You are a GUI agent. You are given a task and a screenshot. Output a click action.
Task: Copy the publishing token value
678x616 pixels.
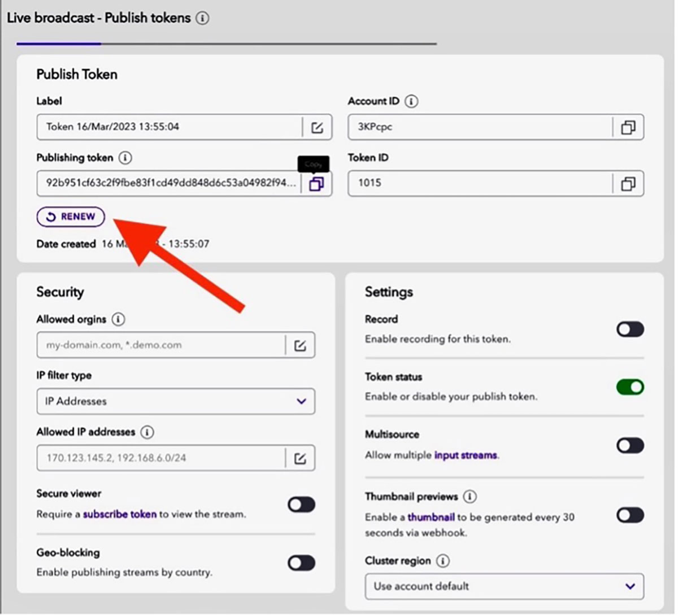(316, 184)
